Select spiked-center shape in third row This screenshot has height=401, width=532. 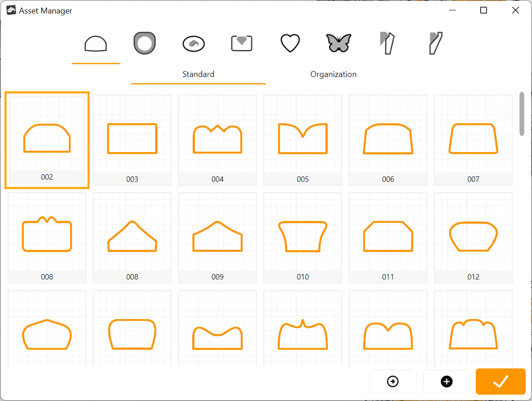(x=302, y=329)
